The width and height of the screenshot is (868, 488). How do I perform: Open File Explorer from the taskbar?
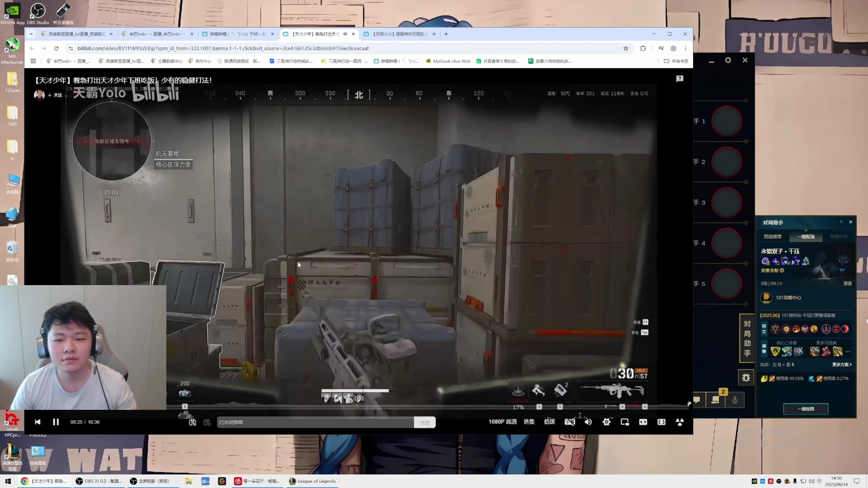[189, 481]
